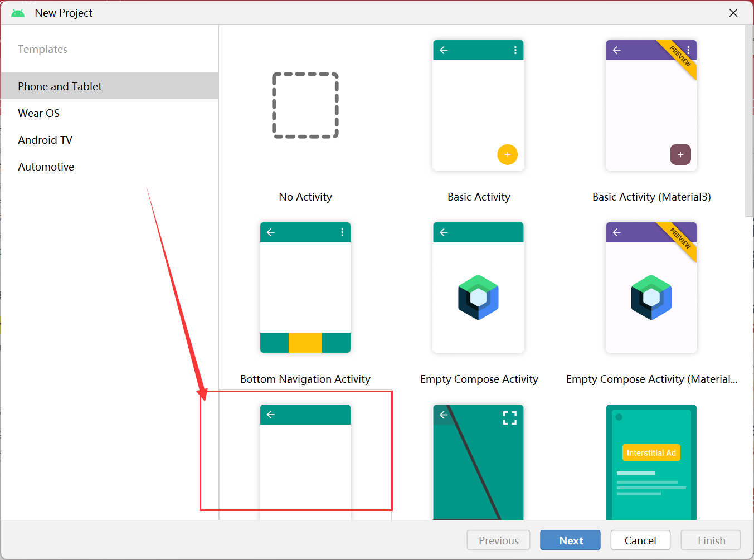
Task: Click the Cancel button
Action: (640, 540)
